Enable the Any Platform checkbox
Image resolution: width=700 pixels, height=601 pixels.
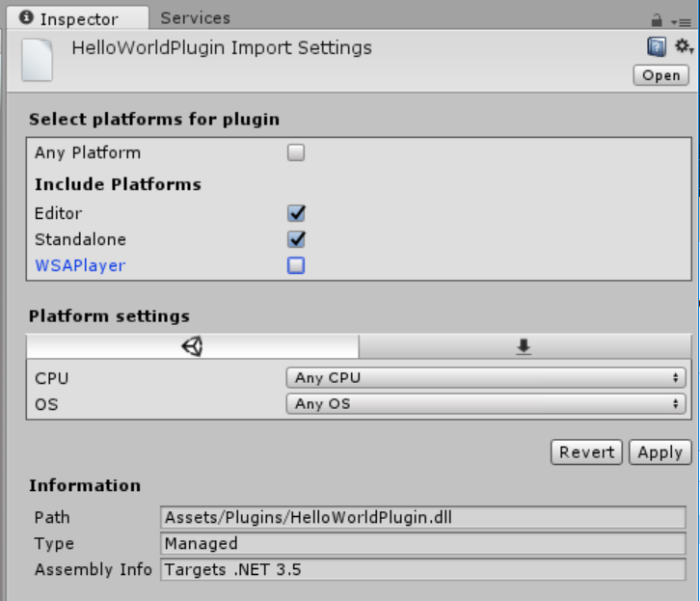coord(296,152)
